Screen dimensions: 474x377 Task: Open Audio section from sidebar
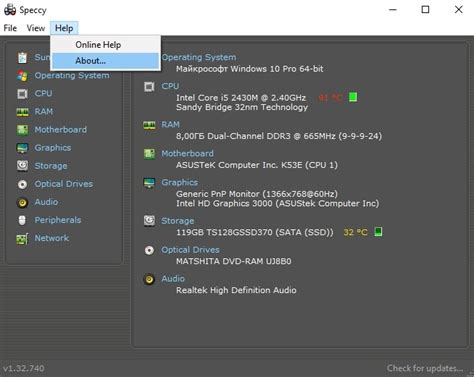click(x=46, y=202)
